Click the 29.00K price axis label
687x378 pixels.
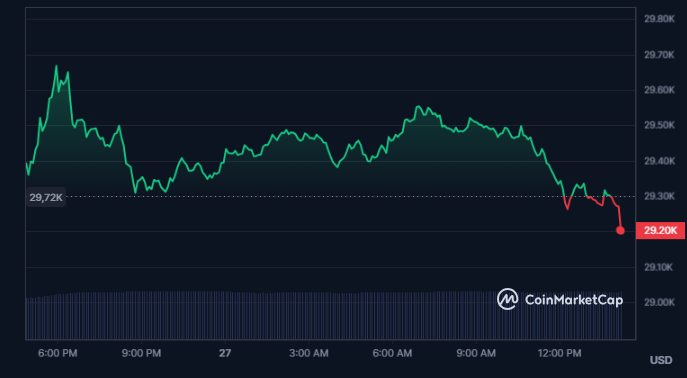(x=659, y=302)
